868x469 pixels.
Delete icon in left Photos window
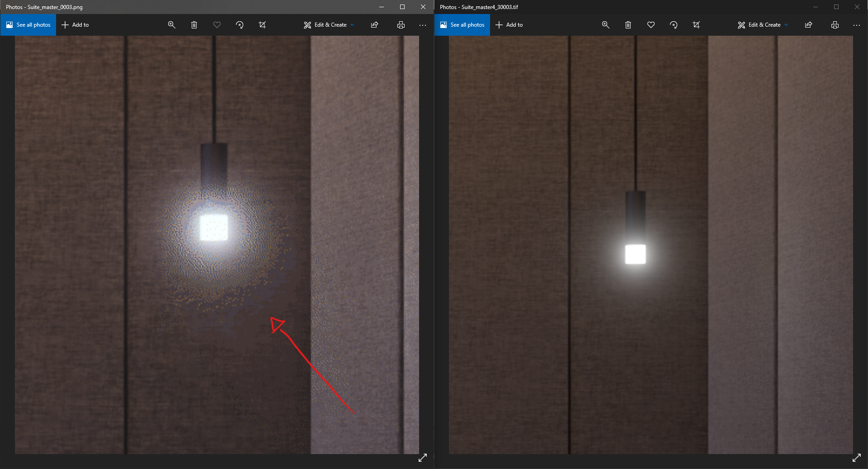194,25
